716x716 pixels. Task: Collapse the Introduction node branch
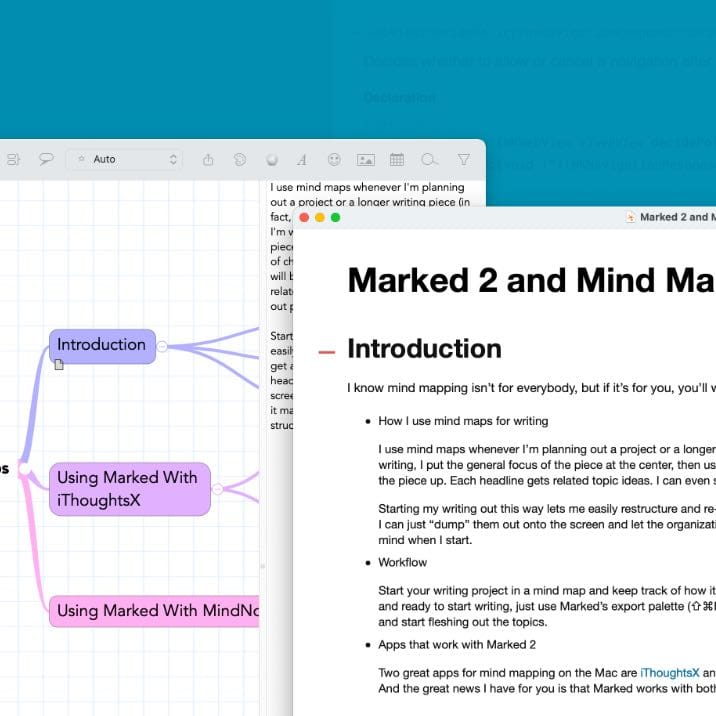click(x=162, y=346)
